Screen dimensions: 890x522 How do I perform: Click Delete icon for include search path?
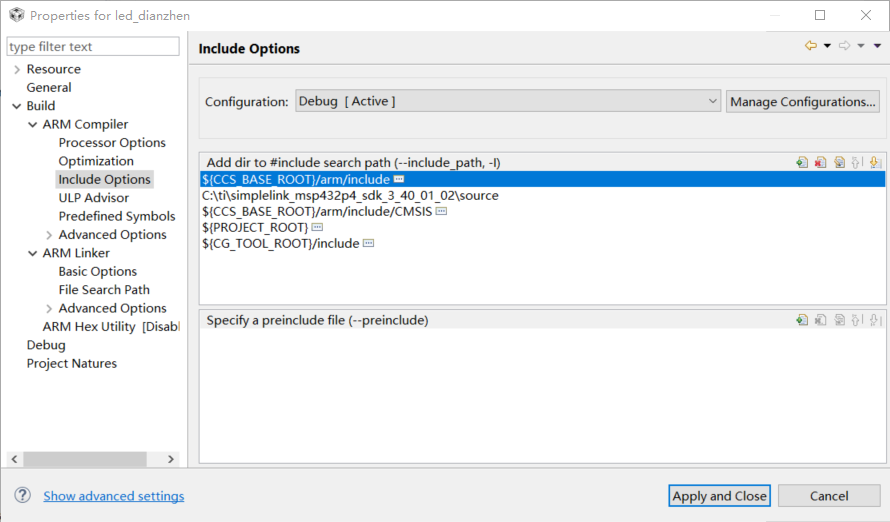pos(820,162)
